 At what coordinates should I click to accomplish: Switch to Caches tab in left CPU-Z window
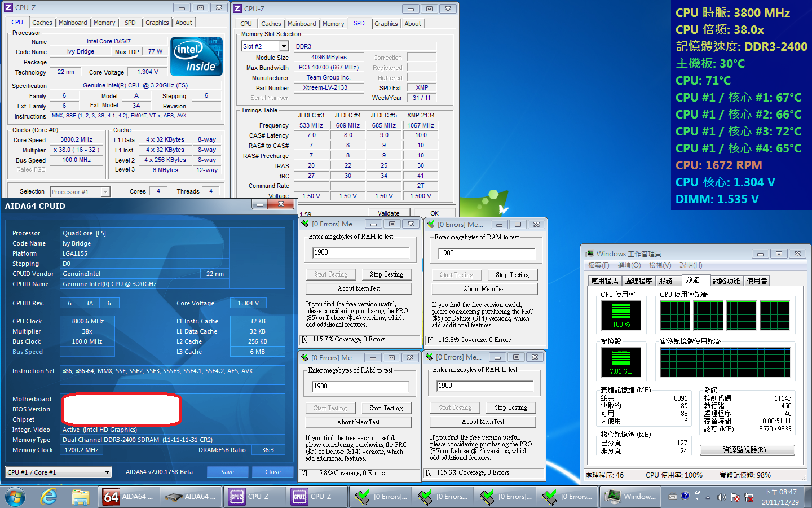[42, 23]
